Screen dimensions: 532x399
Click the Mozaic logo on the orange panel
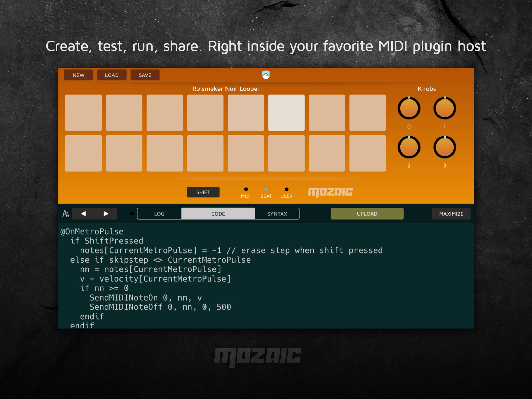point(330,192)
